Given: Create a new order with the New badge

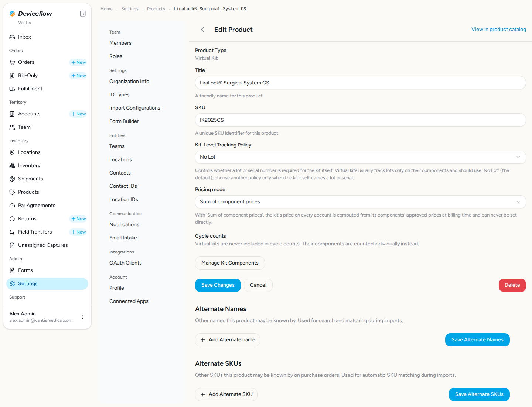Looking at the screenshot, I should (78, 62).
